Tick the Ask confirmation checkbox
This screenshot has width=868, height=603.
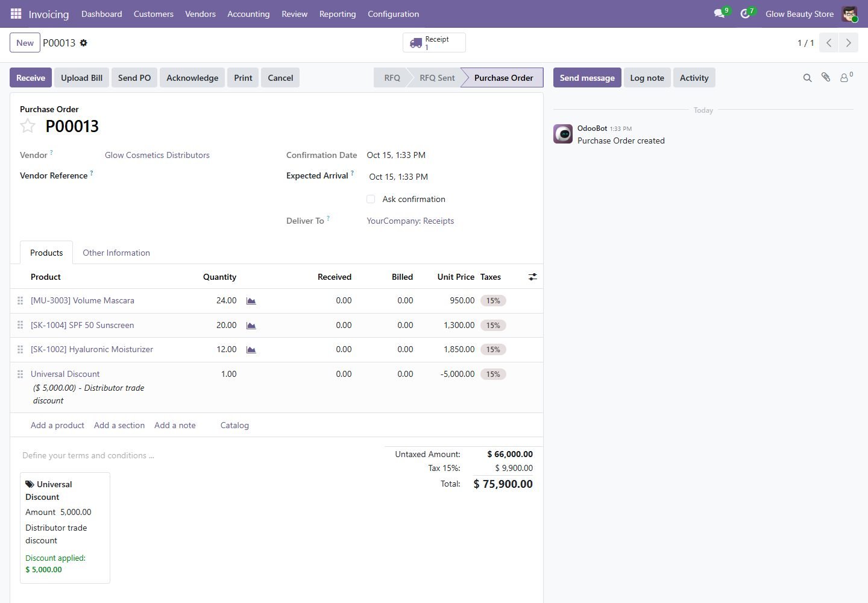point(371,199)
